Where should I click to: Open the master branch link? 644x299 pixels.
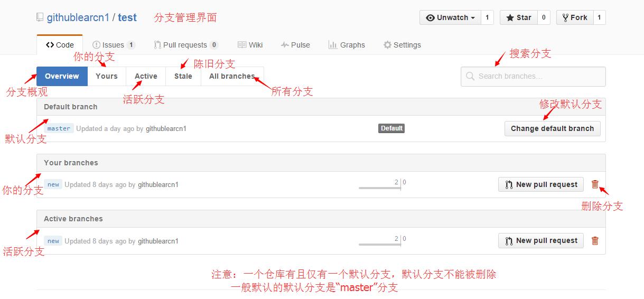point(59,128)
